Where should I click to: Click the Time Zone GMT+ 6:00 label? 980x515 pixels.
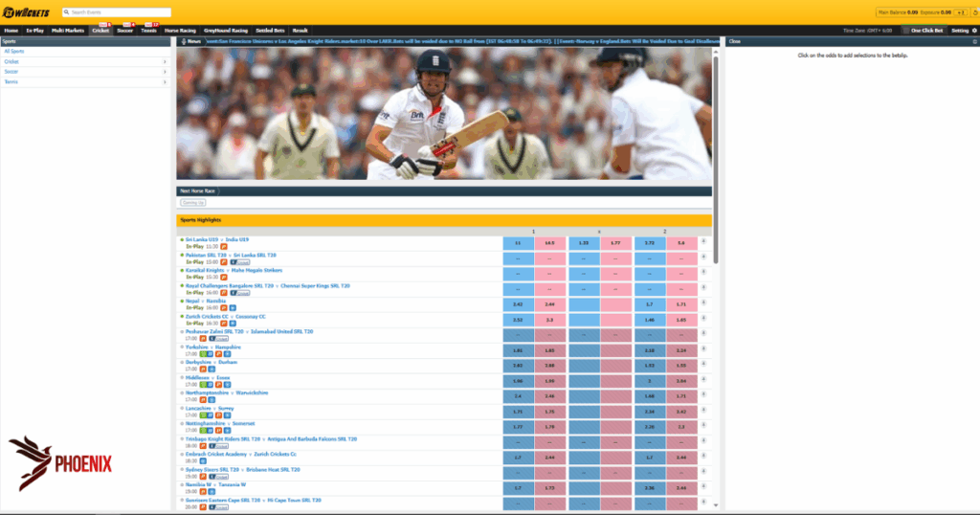(867, 30)
